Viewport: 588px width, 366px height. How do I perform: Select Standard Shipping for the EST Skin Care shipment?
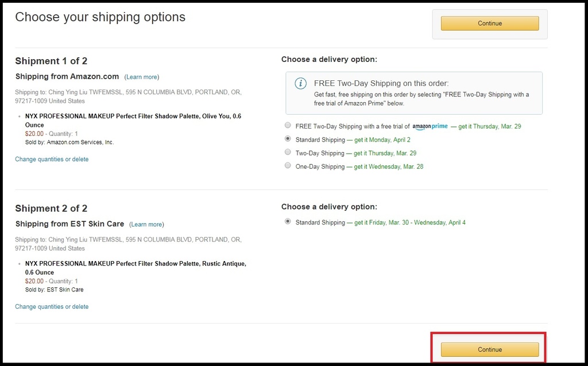[288, 222]
